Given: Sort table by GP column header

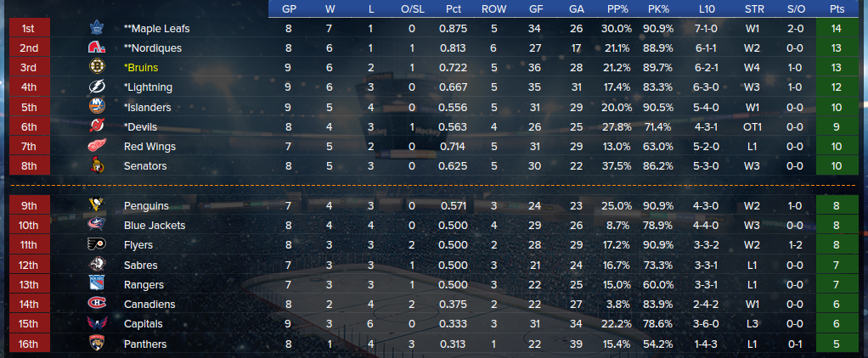Looking at the screenshot, I should pos(289,9).
